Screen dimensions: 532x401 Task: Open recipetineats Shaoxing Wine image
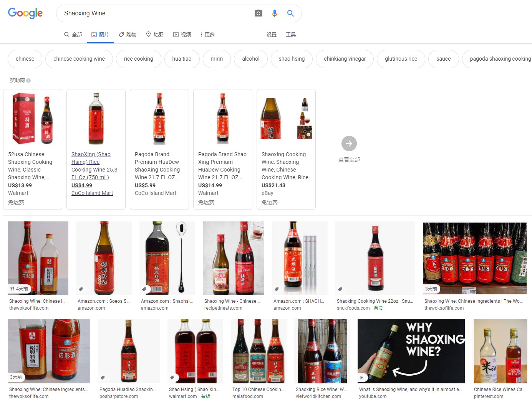pos(234,258)
